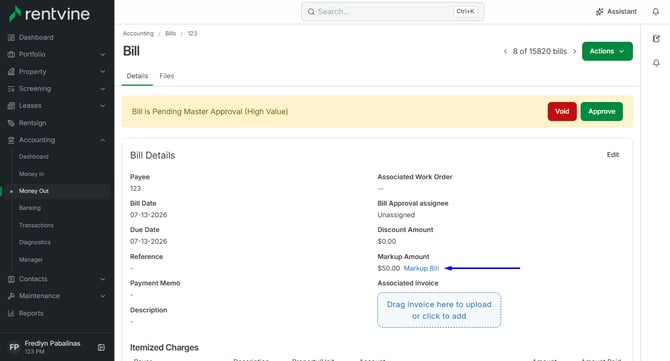Switch to the Files tab

(x=167, y=76)
